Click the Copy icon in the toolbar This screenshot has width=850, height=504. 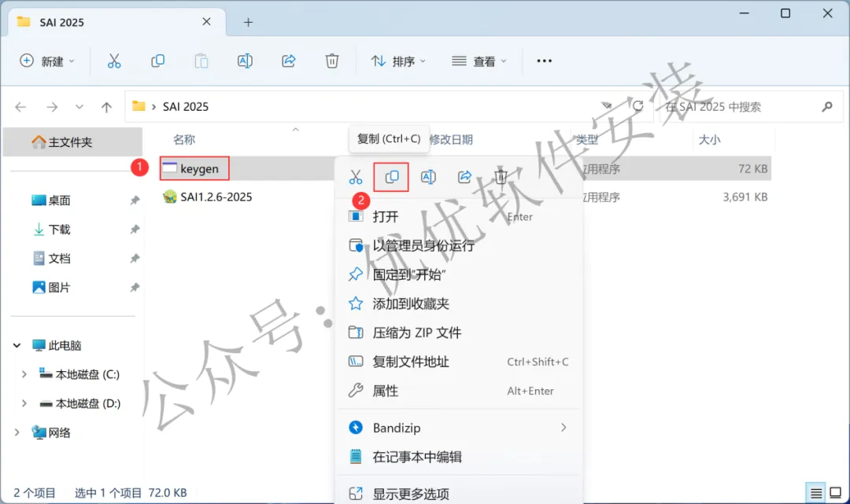pyautogui.click(x=157, y=61)
